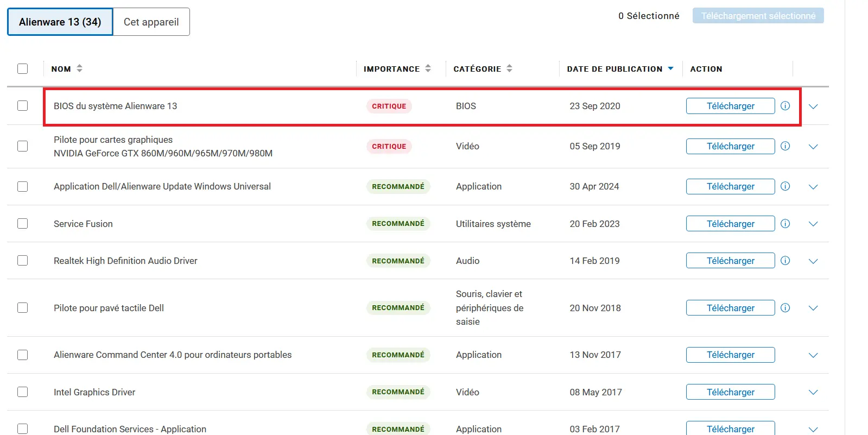Sort by NOM column arrows
Image resolution: width=868 pixels, height=435 pixels.
80,68
